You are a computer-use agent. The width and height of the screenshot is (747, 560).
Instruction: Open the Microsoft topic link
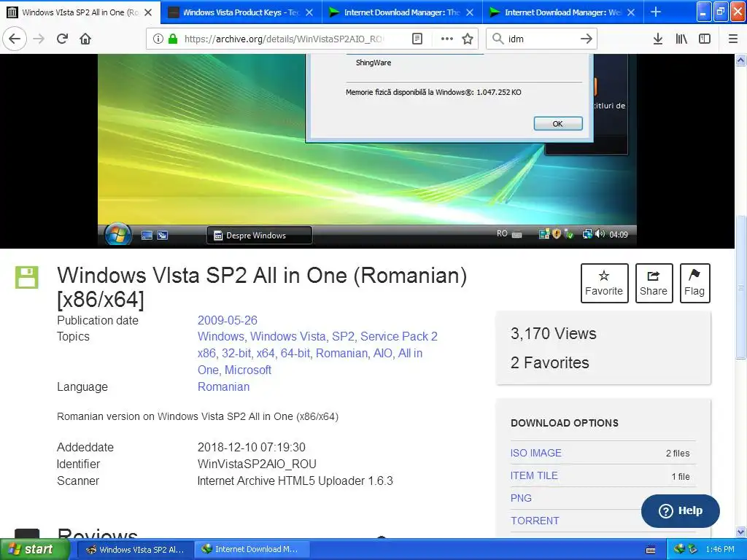pos(248,370)
